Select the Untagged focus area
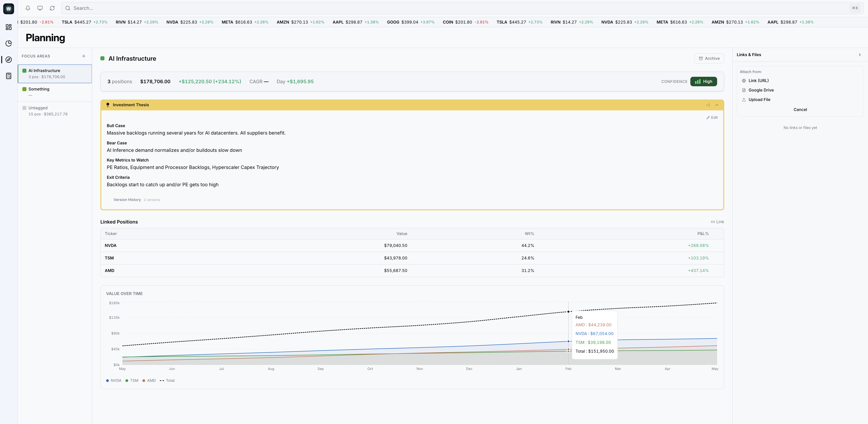Viewport: 868px width, 424px height. click(x=55, y=111)
